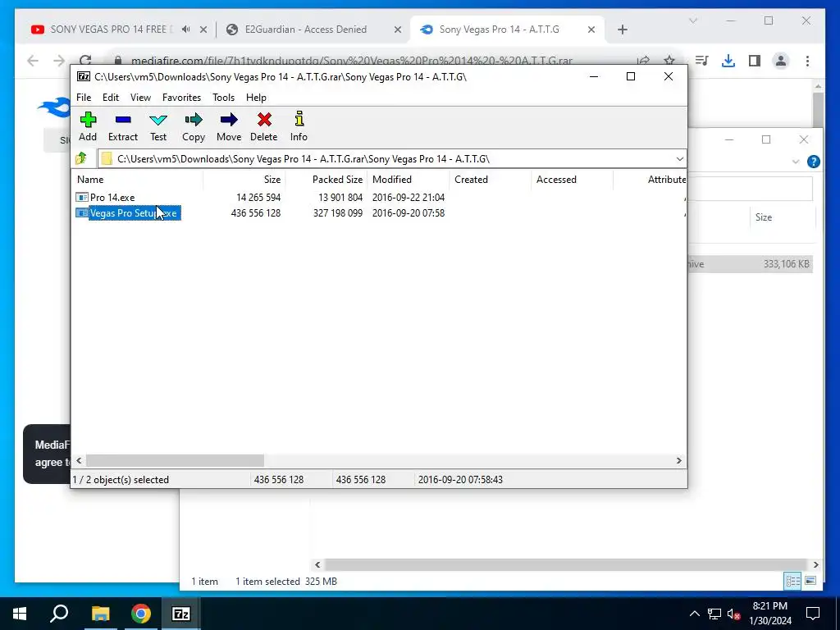The height and width of the screenshot is (630, 840).
Task: Sort by the Name column header
Action: pyautogui.click(x=137, y=180)
